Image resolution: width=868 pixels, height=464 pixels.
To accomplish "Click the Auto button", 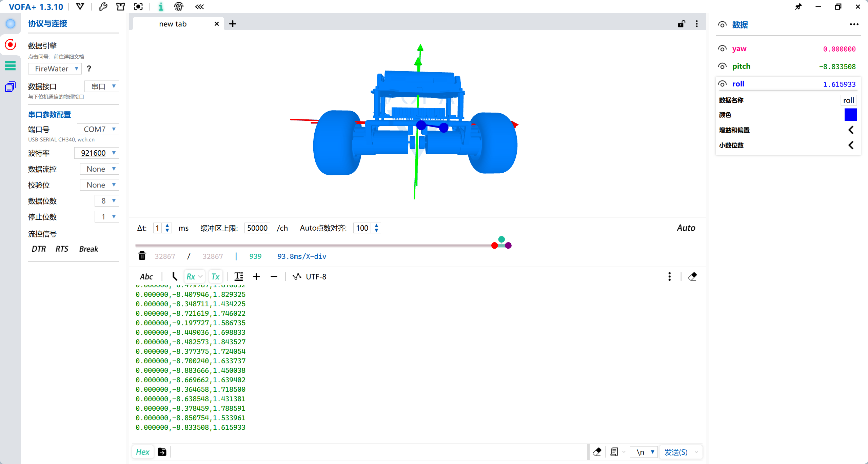I will [686, 228].
